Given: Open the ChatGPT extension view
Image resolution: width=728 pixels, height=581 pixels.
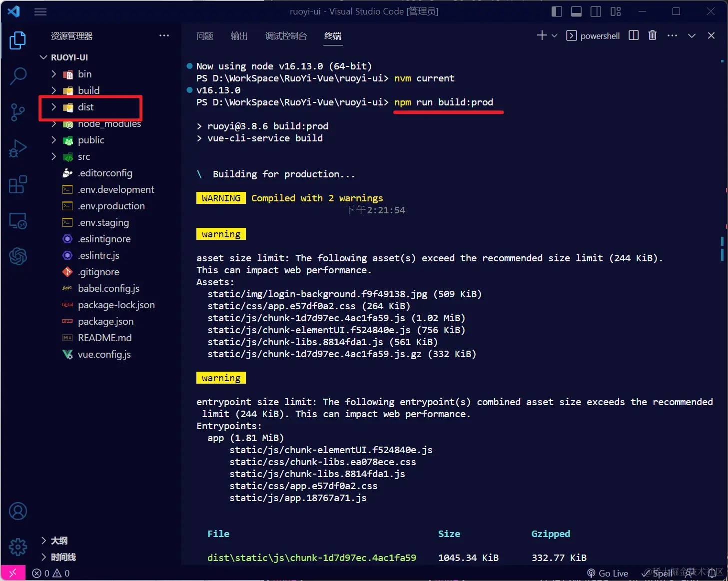Looking at the screenshot, I should click(x=18, y=256).
